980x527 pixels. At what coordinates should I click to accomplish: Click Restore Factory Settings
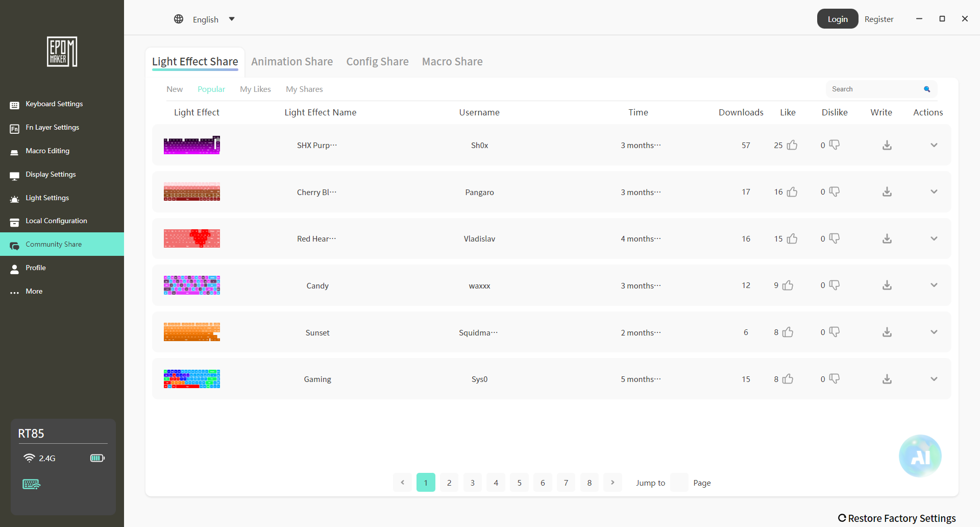tap(897, 518)
